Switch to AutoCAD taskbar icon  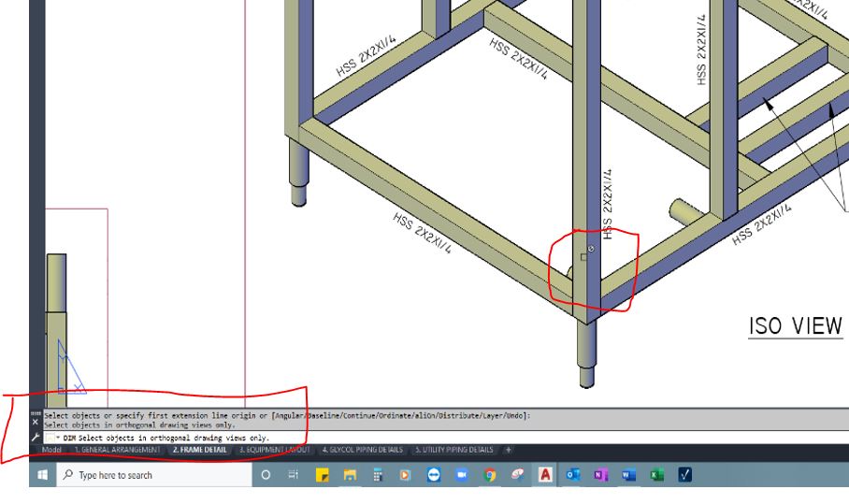(x=545, y=475)
